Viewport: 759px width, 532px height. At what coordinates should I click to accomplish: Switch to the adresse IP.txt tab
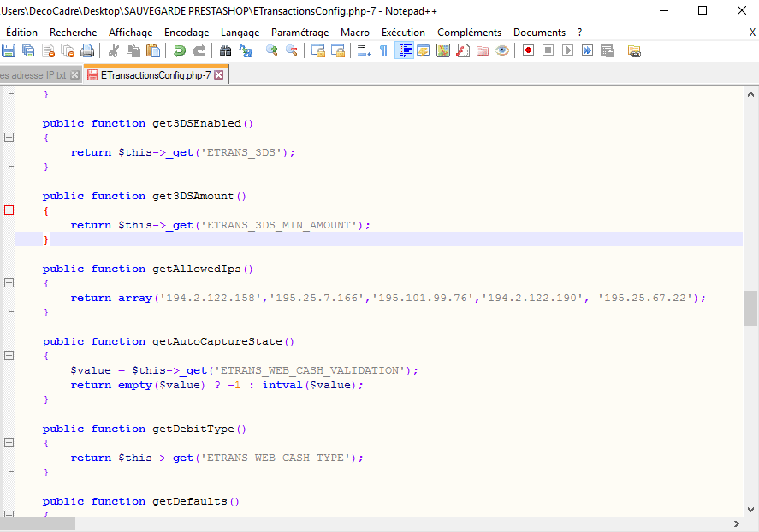[x=34, y=75]
